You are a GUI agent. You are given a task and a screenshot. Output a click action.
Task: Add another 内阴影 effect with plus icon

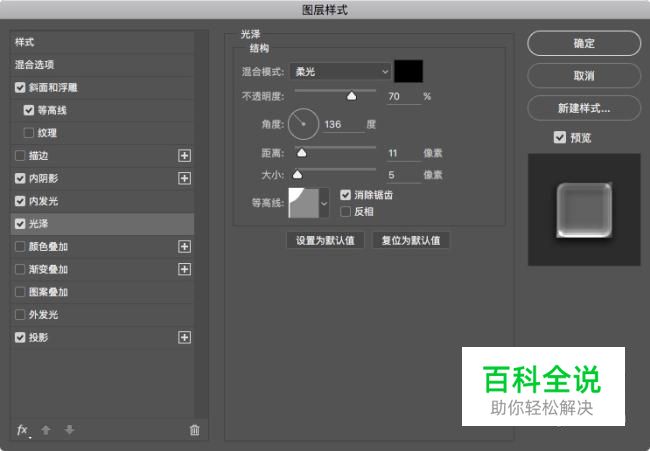pos(184,178)
